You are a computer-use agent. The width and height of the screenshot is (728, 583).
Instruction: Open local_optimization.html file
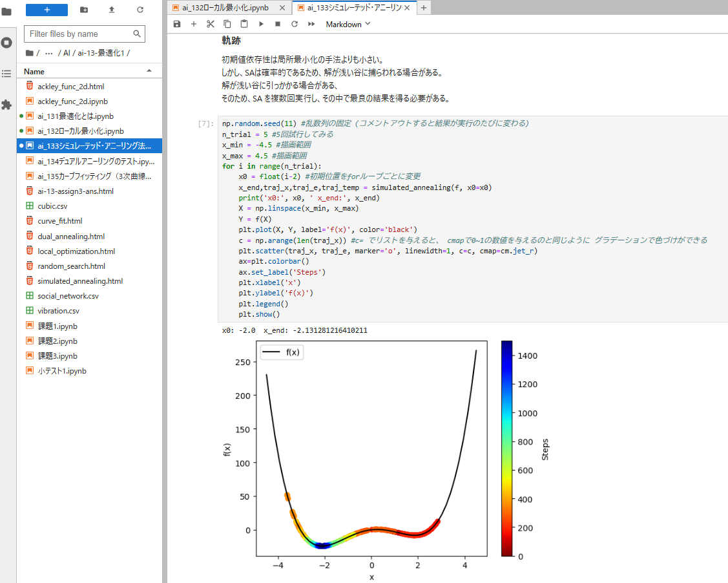point(90,251)
